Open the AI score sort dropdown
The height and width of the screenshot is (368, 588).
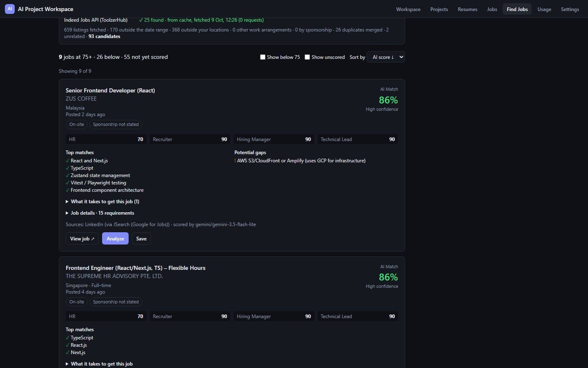pyautogui.click(x=386, y=57)
